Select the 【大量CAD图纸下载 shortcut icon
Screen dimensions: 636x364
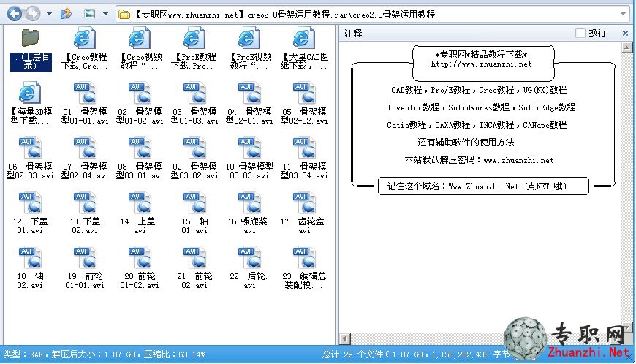(x=304, y=38)
